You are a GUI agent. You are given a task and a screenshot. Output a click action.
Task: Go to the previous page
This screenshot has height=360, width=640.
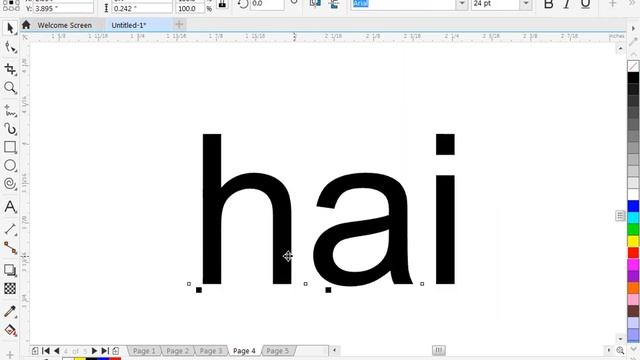coord(57,351)
